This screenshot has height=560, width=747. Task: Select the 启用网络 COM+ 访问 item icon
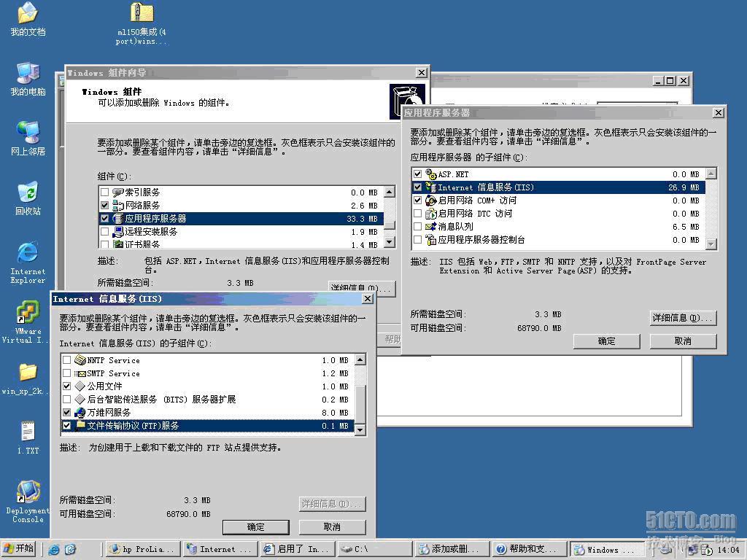[430, 201]
